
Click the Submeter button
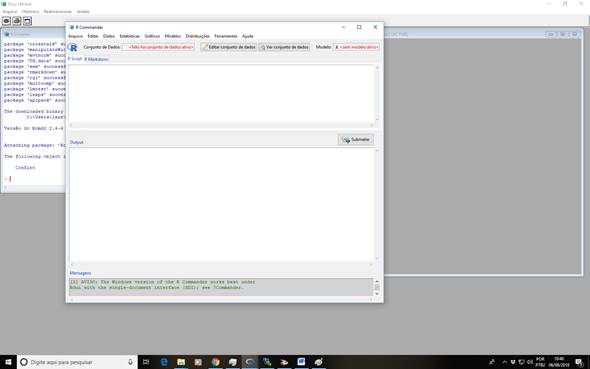click(356, 140)
